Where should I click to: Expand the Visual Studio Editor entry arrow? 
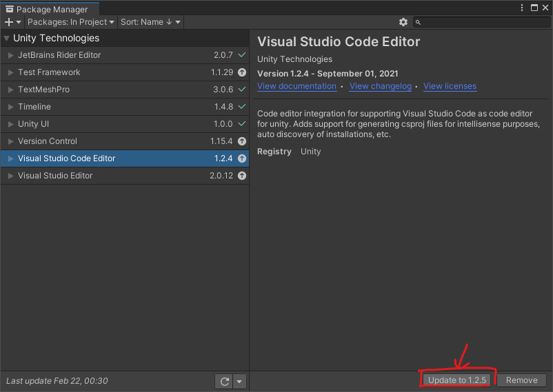(x=11, y=176)
